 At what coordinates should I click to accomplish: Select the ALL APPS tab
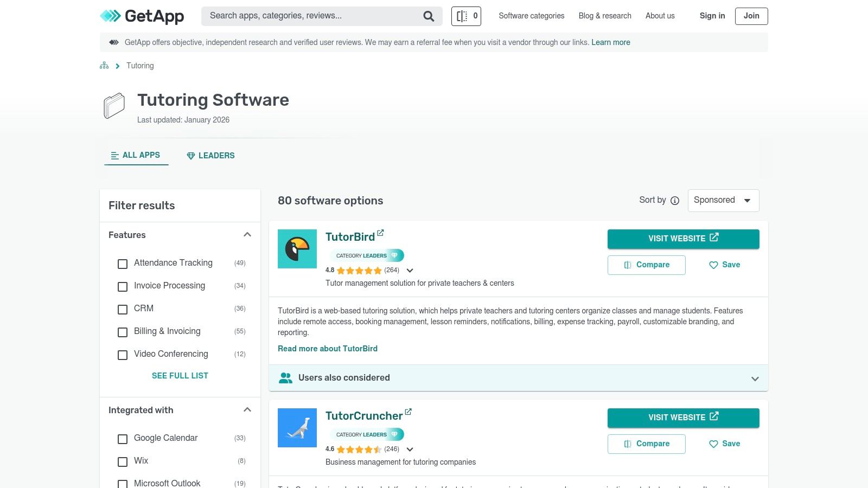click(136, 155)
